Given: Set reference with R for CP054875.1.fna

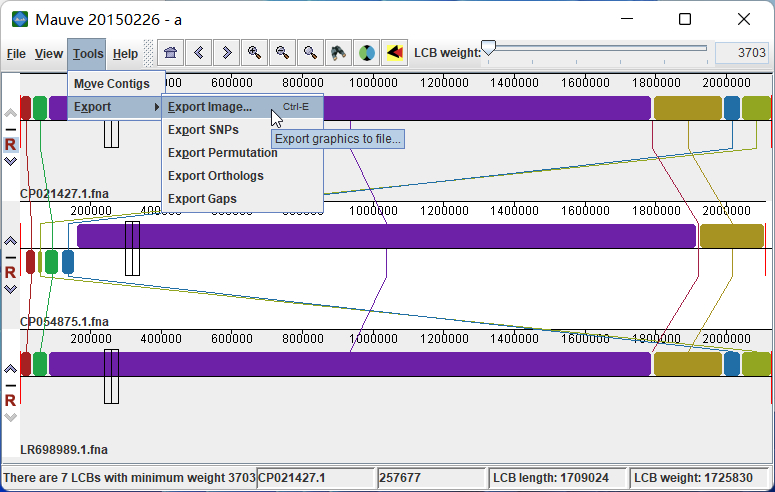Looking at the screenshot, I should [x=10, y=272].
